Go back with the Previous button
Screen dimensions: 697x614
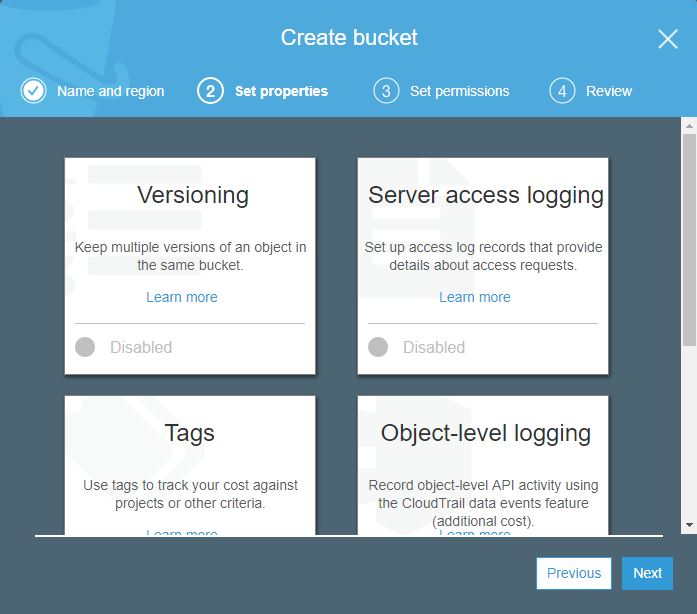click(x=573, y=573)
